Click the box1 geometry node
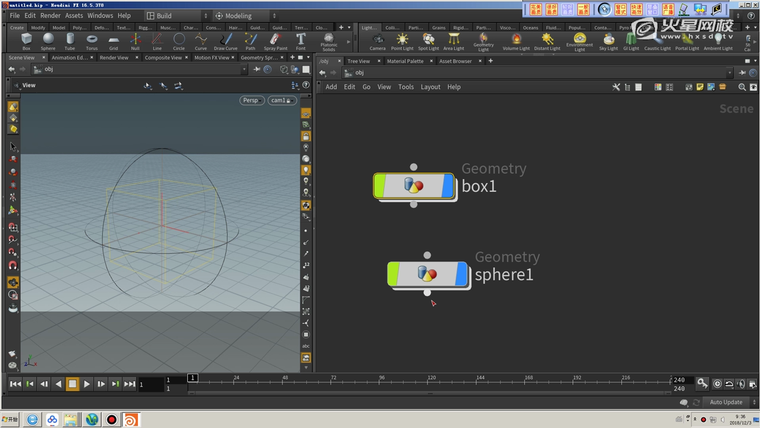This screenshot has height=428, width=760. pos(413,186)
